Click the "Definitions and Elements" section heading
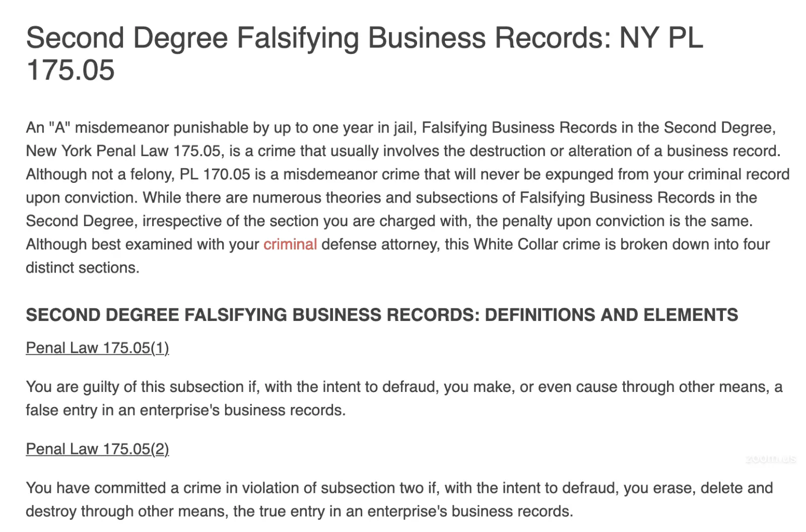The image size is (806, 532). pyautogui.click(x=611, y=315)
